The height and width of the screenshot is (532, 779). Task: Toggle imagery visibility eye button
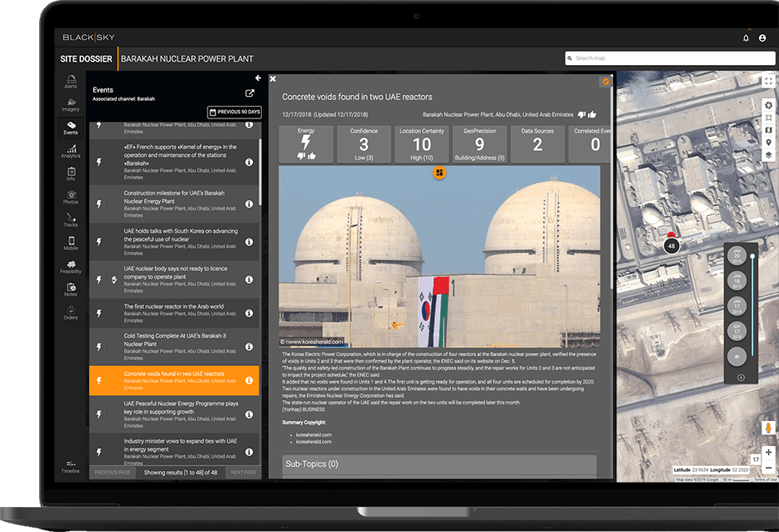tap(736, 356)
